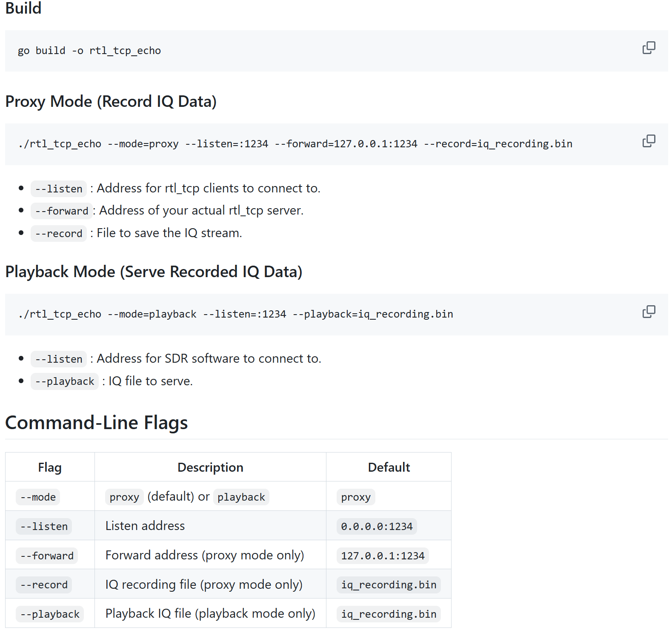
Task: Click the playback mode command text
Action: click(235, 314)
